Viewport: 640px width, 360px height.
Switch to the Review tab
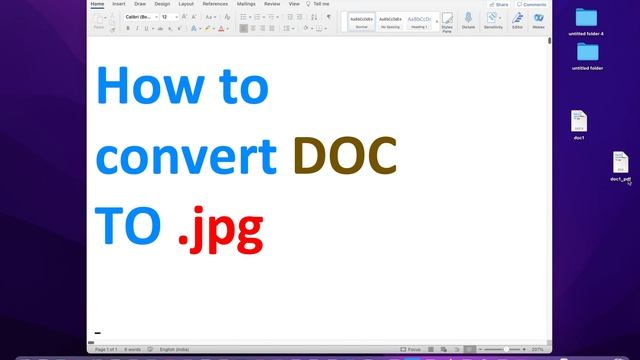click(272, 4)
